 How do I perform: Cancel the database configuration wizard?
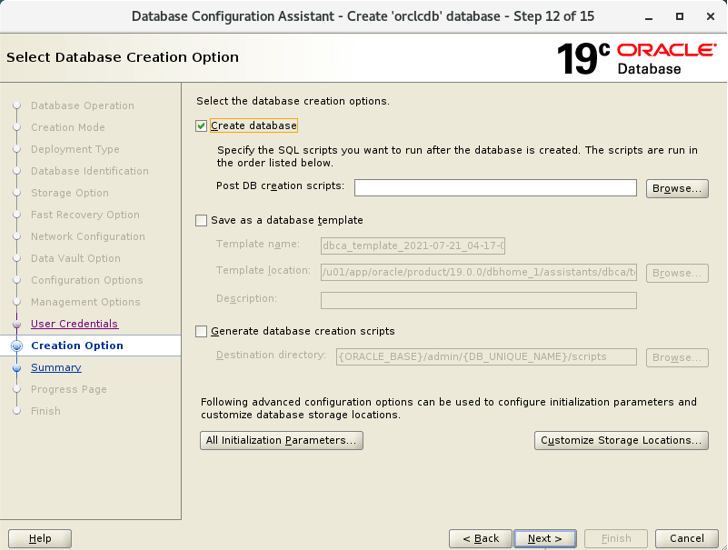686,538
